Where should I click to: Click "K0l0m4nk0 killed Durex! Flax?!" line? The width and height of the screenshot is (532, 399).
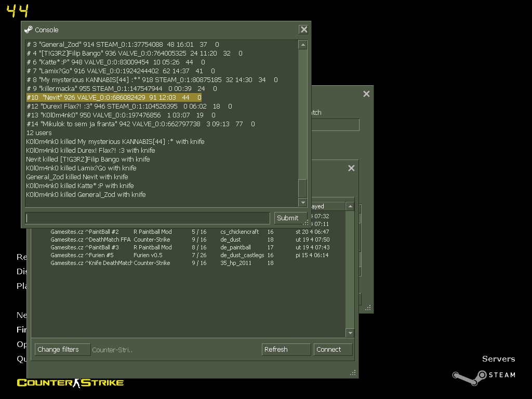coord(90,150)
